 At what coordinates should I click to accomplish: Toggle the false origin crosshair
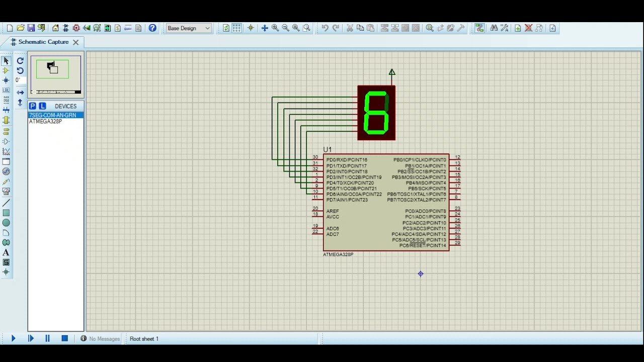[251, 28]
